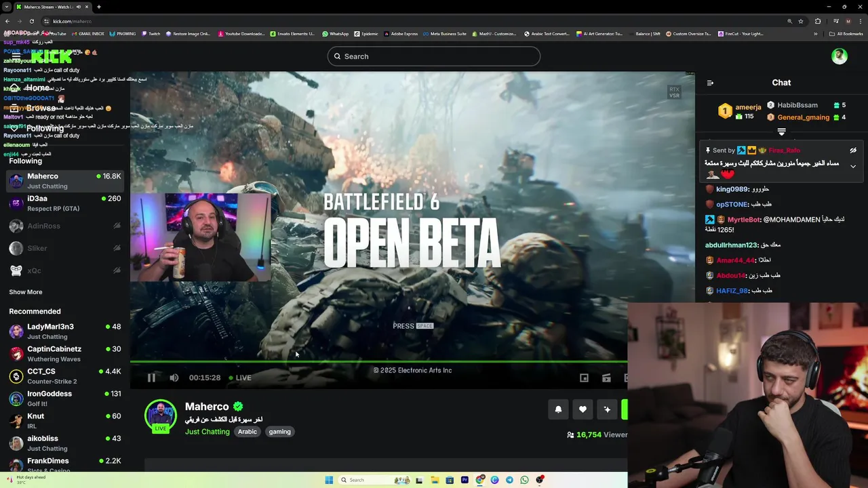This screenshot has height=488, width=868.
Task: Open aikobliss recommended channel
Action: tap(65, 443)
